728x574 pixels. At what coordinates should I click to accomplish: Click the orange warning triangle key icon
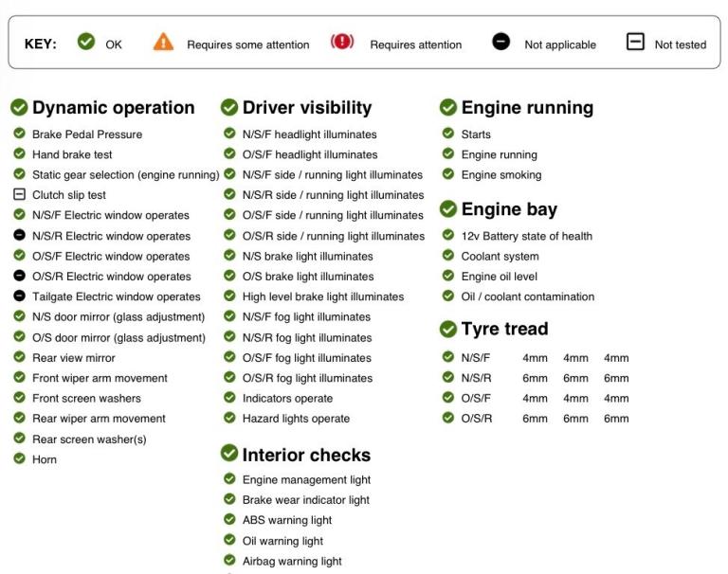pyautogui.click(x=164, y=43)
